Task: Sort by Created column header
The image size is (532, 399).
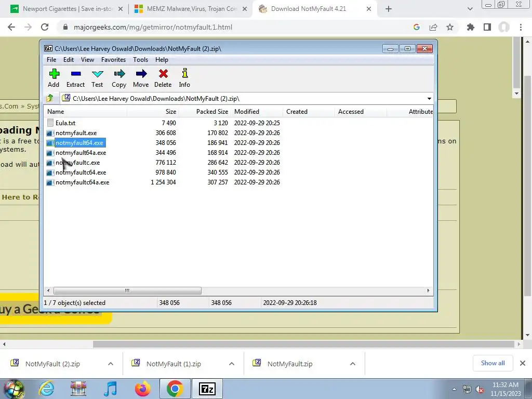Action: [309, 112]
